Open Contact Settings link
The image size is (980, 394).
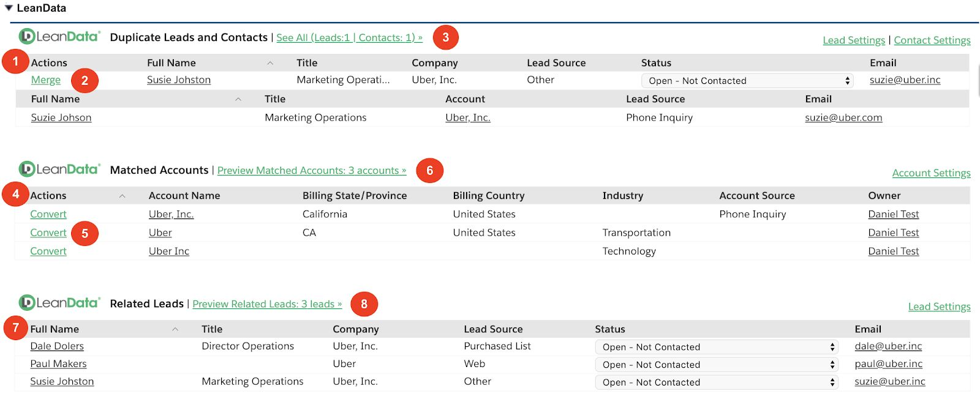pyautogui.click(x=932, y=40)
